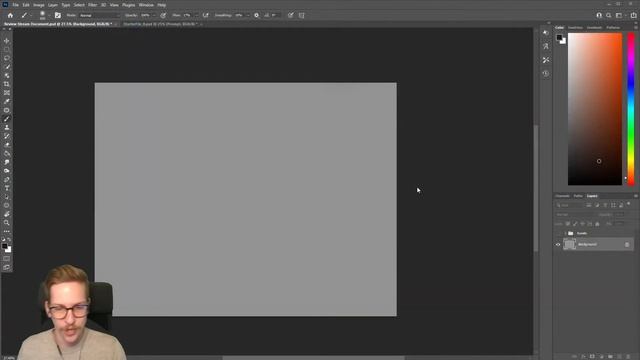Select the Path Selection tool
The image size is (640, 360).
tap(7, 197)
